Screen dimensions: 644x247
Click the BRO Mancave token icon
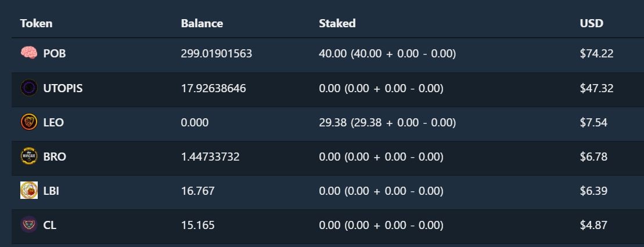point(29,157)
